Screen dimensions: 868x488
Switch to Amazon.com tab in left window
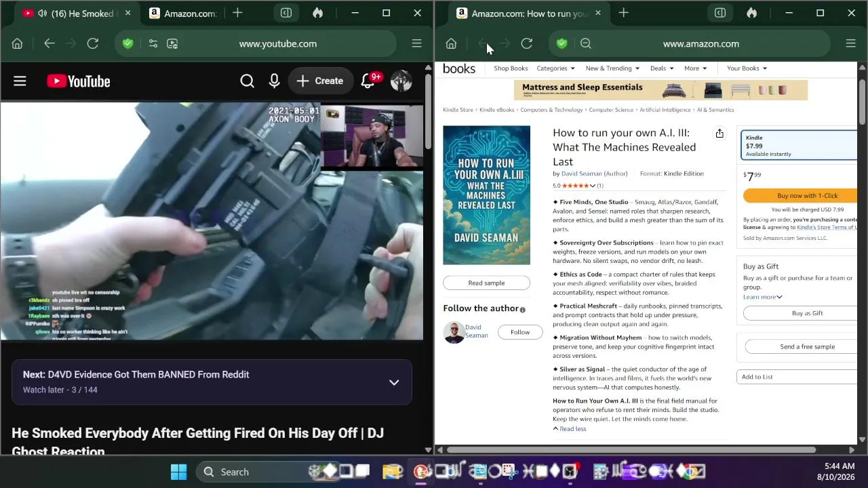[x=183, y=14]
